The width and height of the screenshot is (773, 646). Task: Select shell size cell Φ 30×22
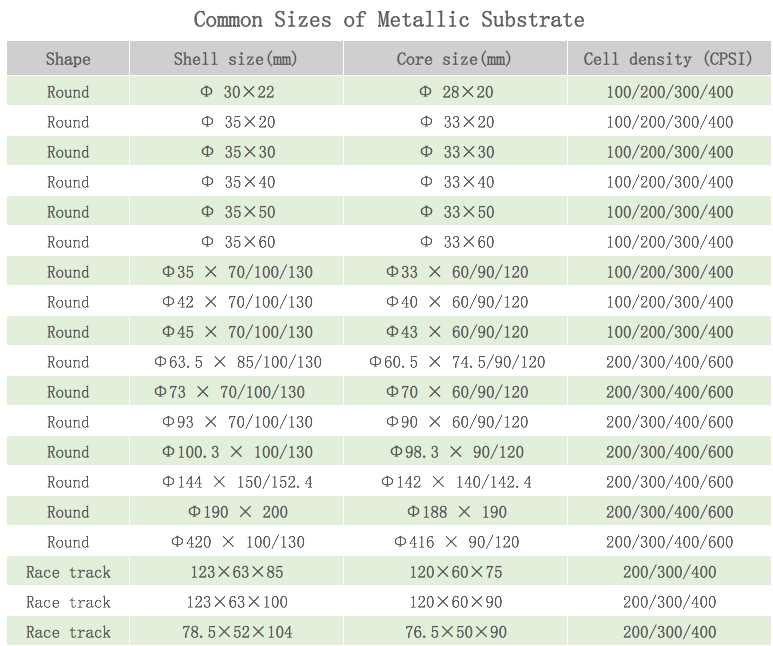237,92
